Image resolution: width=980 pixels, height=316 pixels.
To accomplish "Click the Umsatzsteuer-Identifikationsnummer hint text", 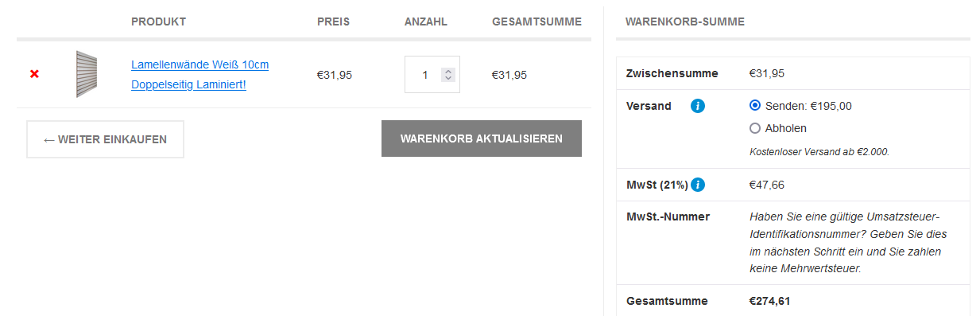I will (848, 243).
